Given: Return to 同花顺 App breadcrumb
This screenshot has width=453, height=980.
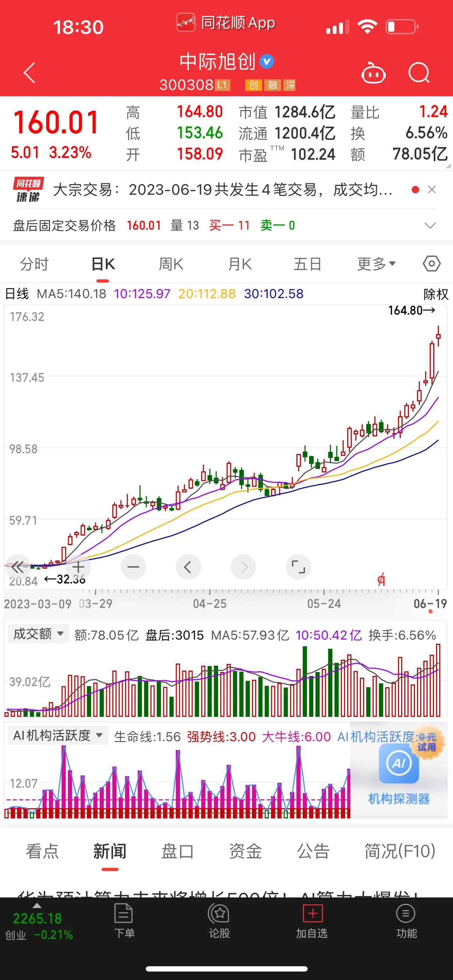Looking at the screenshot, I should tap(226, 23).
